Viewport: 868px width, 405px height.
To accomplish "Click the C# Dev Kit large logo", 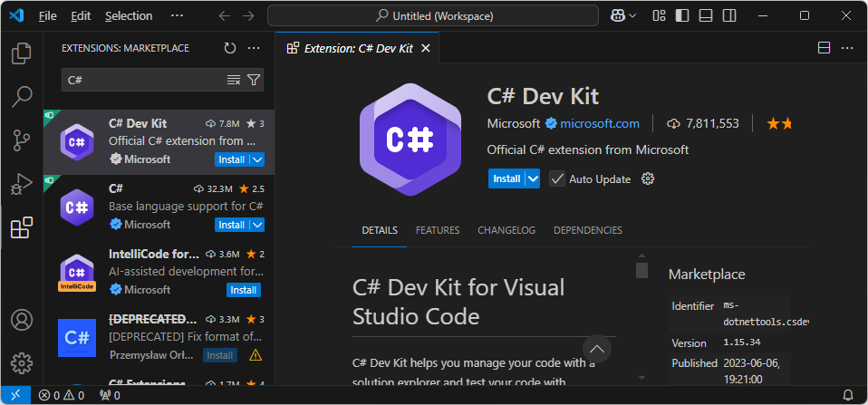I will tap(410, 140).
